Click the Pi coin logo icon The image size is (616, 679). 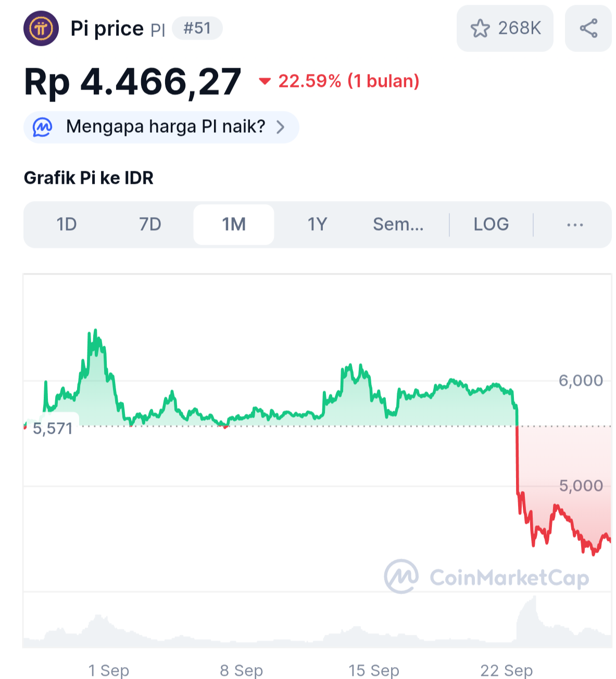[x=41, y=28]
